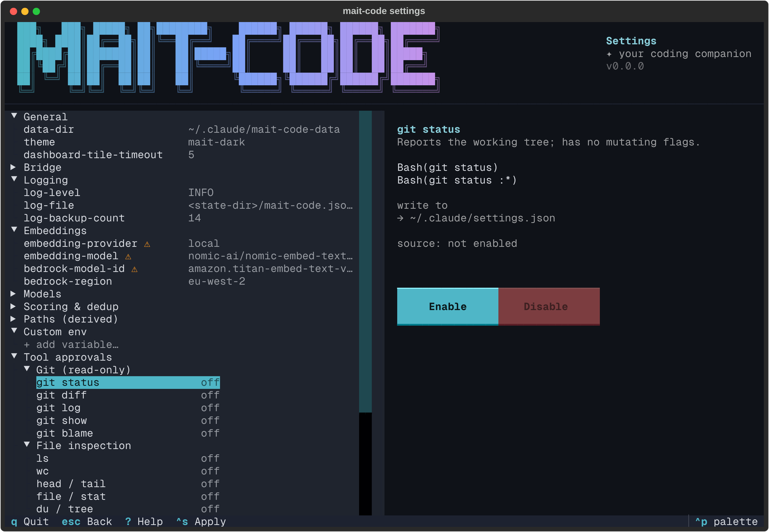Click the warning icon beside bedrock-model-id
Screen dimensions: 769x532
pos(134,269)
